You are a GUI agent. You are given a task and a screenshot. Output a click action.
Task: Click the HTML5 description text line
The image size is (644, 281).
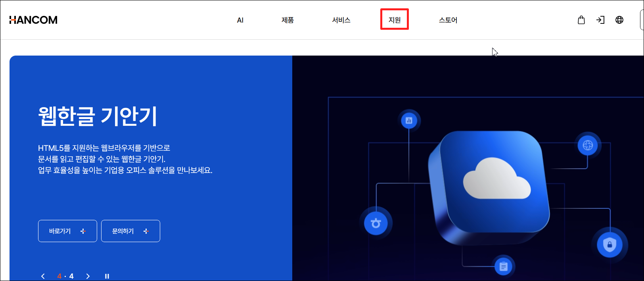(x=104, y=148)
